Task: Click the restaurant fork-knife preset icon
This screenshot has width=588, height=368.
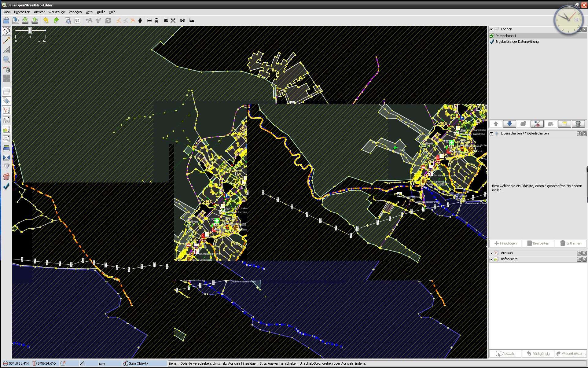Action: 173,20
